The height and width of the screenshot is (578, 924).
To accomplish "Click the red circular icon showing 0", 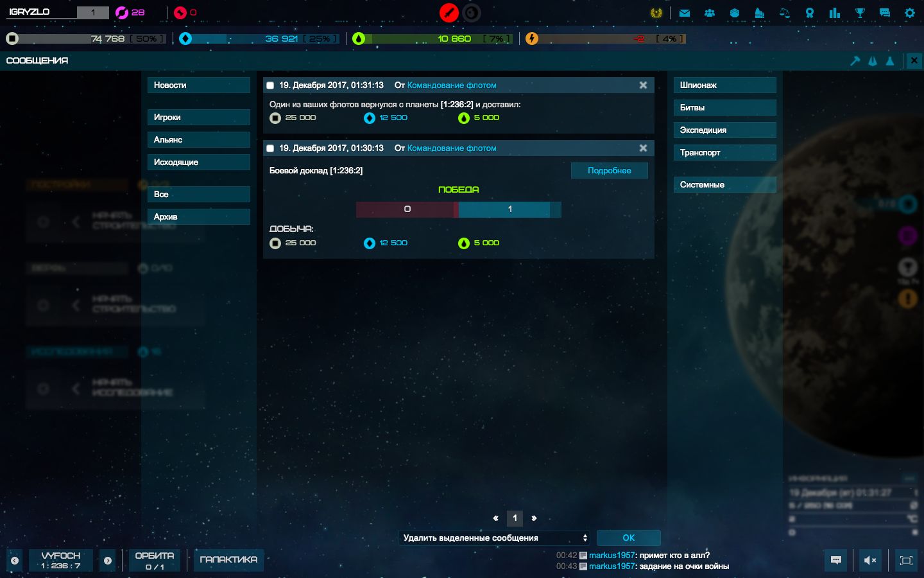I will (180, 12).
